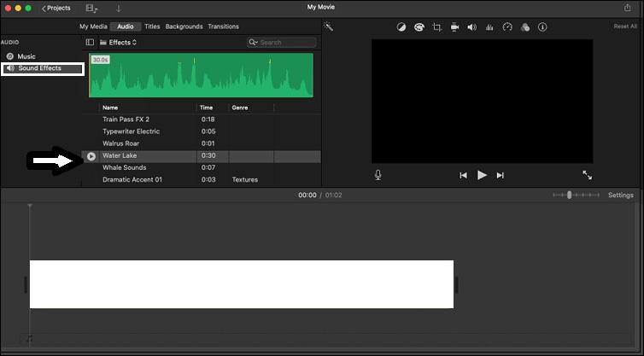Screen dimensions: 644x356
Task: Open the cropping tool
Action: click(436, 27)
